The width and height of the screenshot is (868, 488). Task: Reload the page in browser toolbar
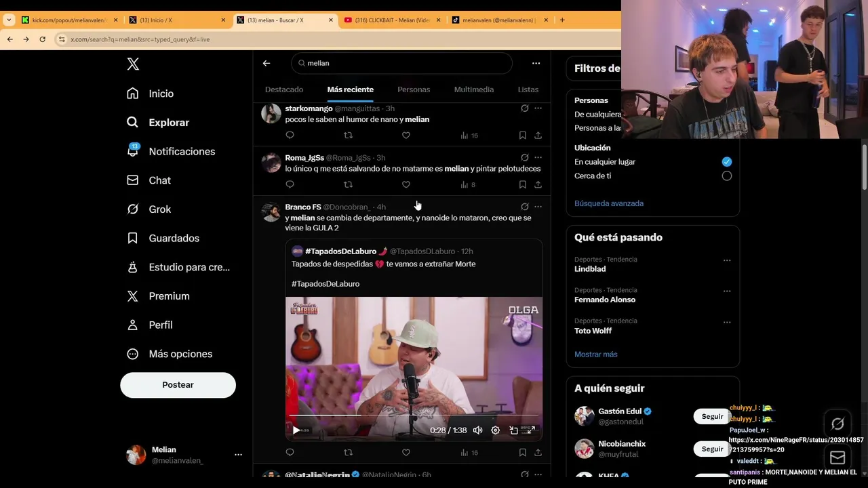pos(42,39)
